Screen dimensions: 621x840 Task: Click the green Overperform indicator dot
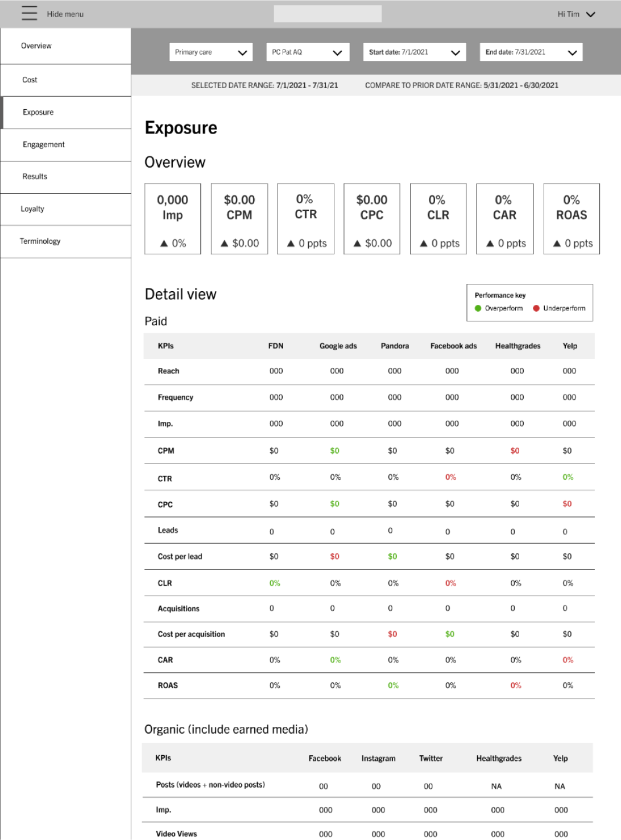[x=478, y=308]
